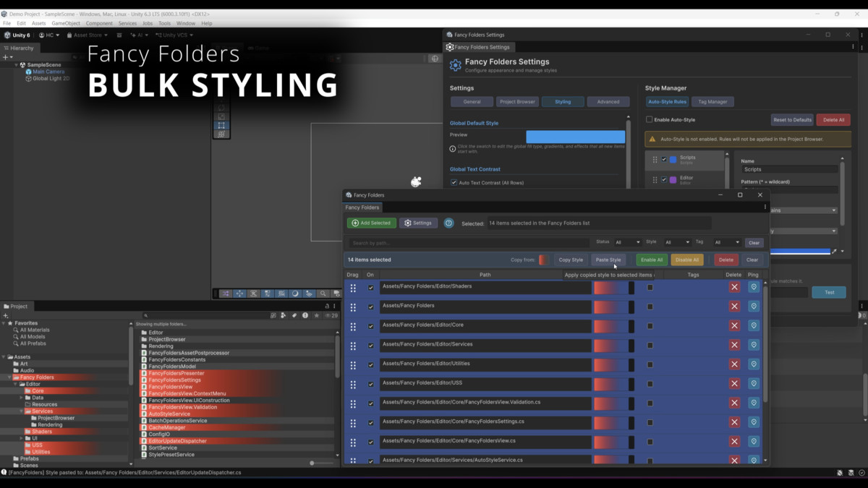This screenshot has width=868, height=488.
Task: Delete the Assets/Fancy Folders row
Action: (734, 307)
